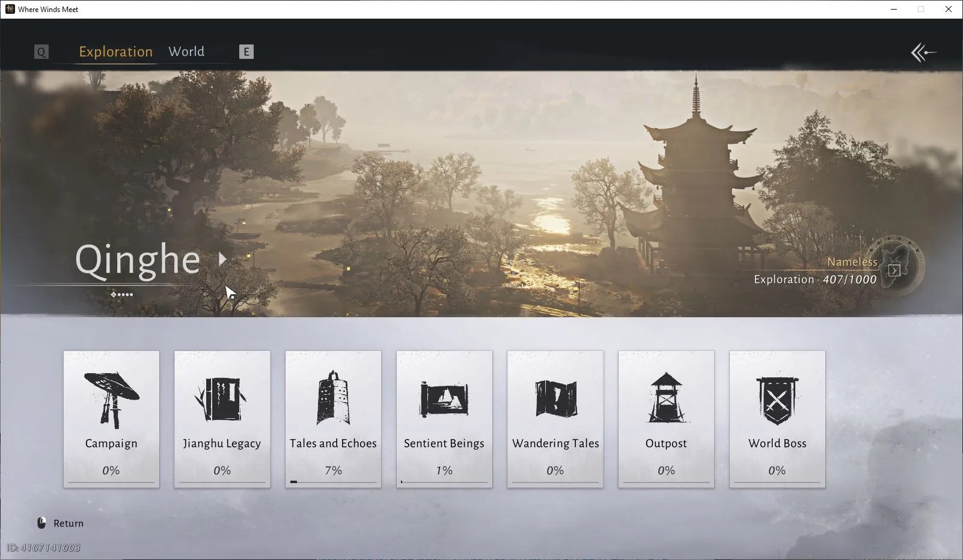963x560 pixels.
Task: Click the World Boss card label
Action: [x=777, y=443]
